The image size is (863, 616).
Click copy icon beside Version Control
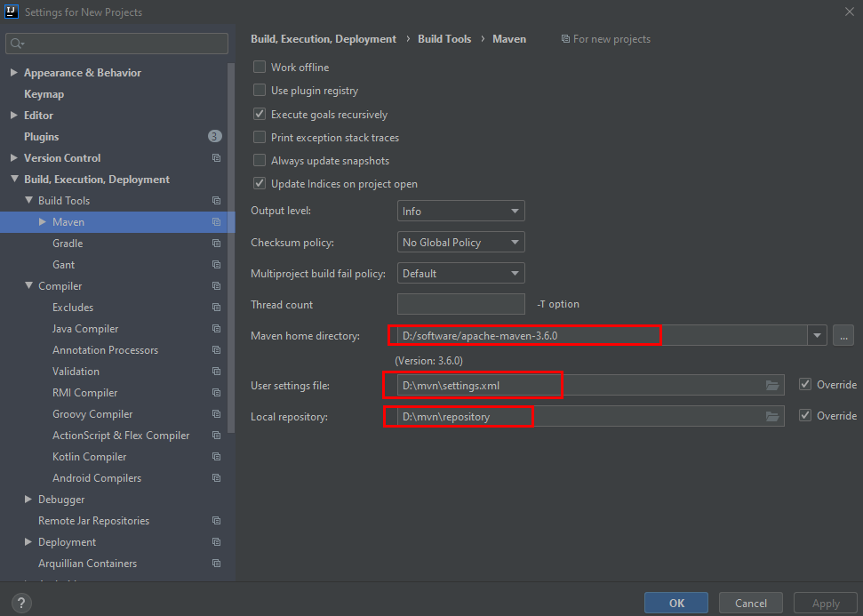[216, 158]
